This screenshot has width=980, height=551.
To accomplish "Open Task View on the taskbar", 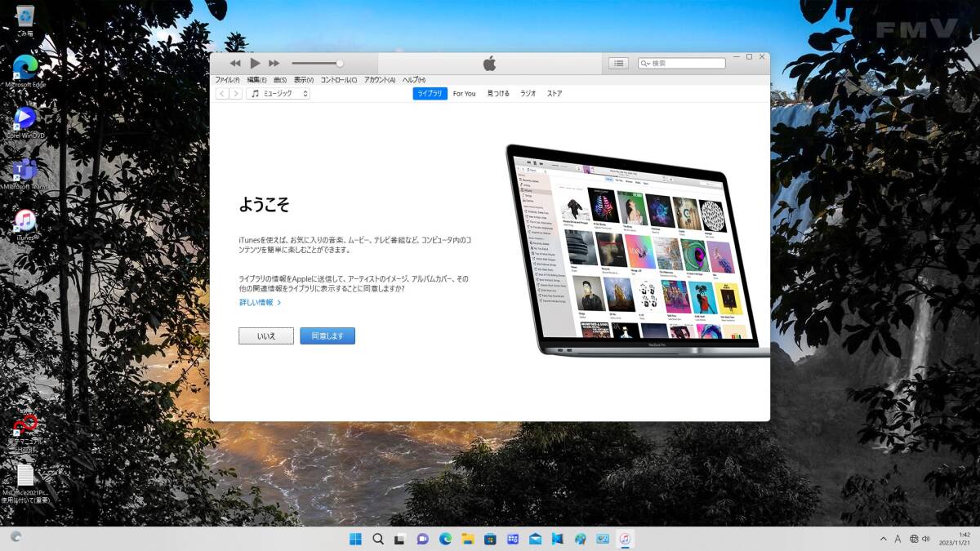I will (x=400, y=539).
